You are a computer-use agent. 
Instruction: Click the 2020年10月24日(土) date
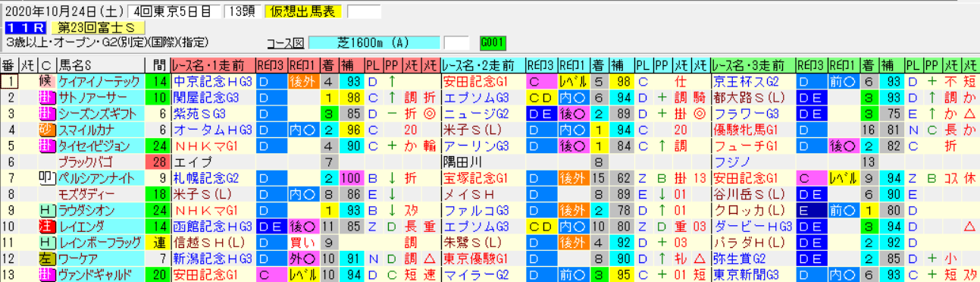pyautogui.click(x=65, y=11)
